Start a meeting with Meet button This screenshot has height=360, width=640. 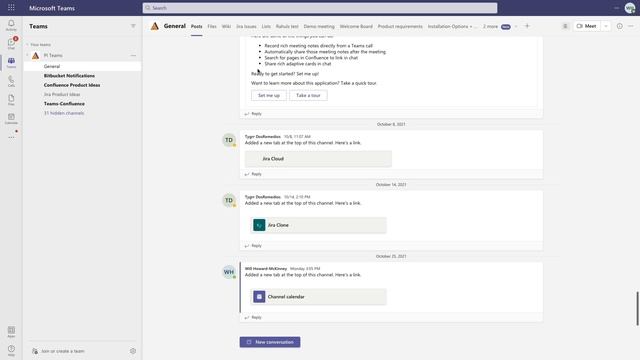click(587, 26)
